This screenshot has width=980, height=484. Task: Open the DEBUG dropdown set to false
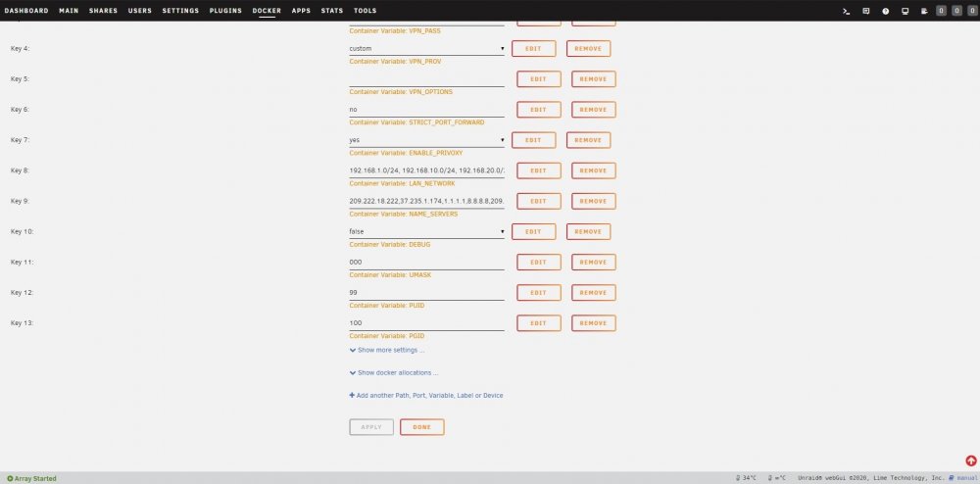(x=427, y=231)
